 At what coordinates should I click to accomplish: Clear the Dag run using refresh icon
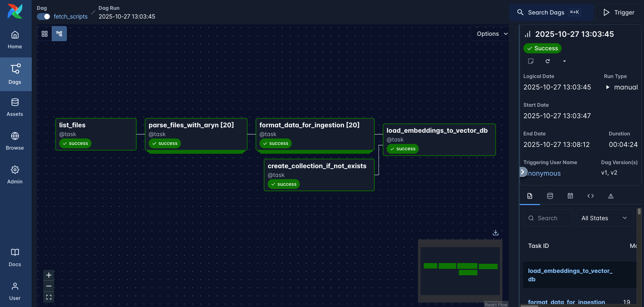[x=548, y=61]
